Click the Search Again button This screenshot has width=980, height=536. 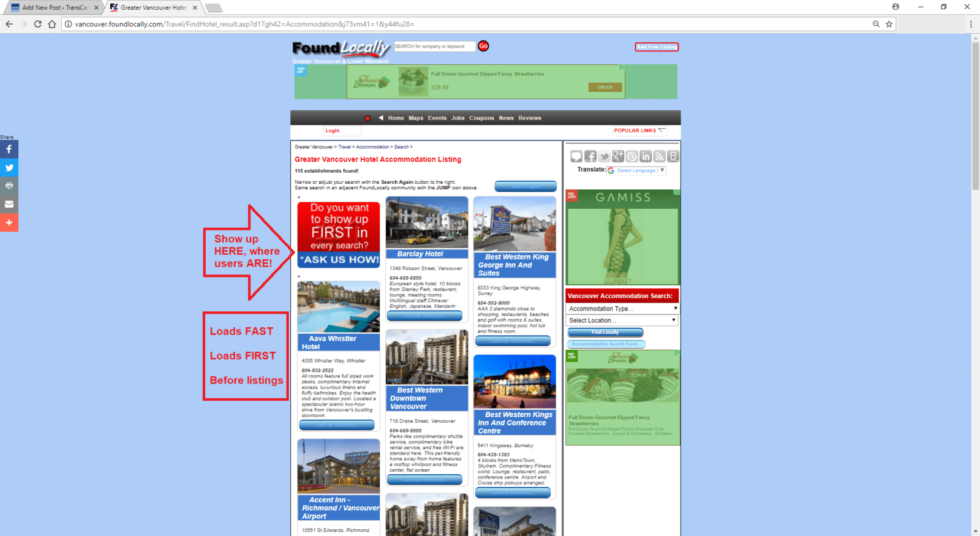click(x=526, y=186)
